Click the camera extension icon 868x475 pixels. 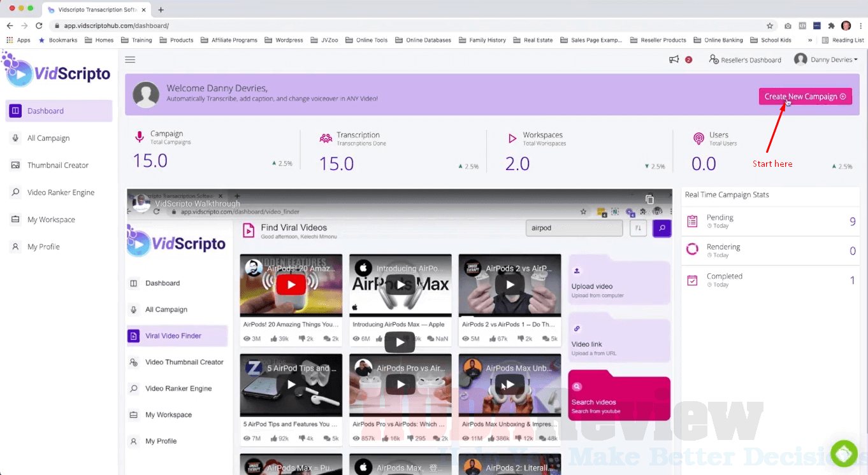(788, 26)
